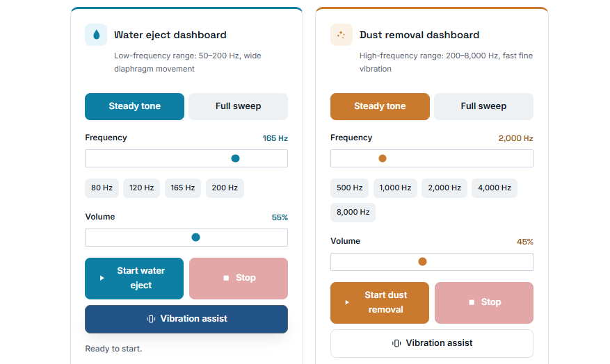Switch to Full sweep in dust removal
Image resolution: width=610 pixels, height=364 pixels.
coord(483,106)
